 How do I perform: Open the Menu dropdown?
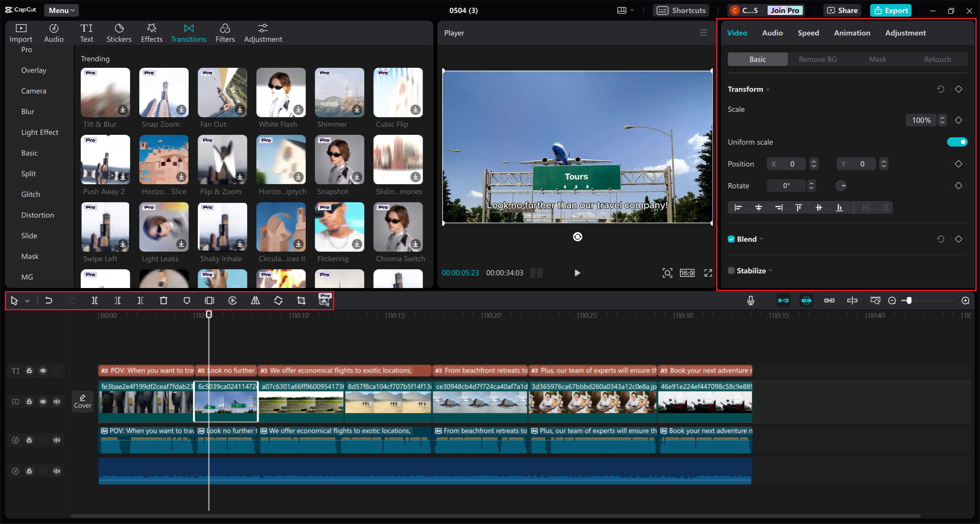(x=61, y=10)
